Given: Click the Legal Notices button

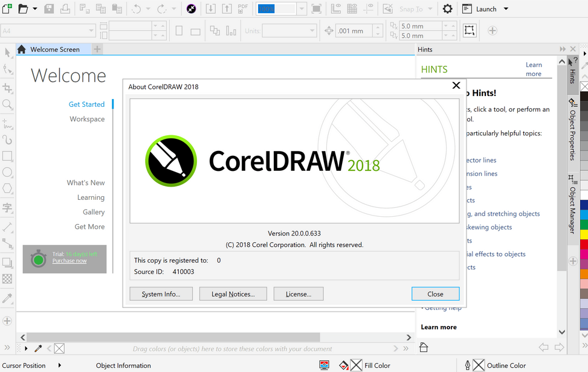Looking at the screenshot, I should point(233,294).
